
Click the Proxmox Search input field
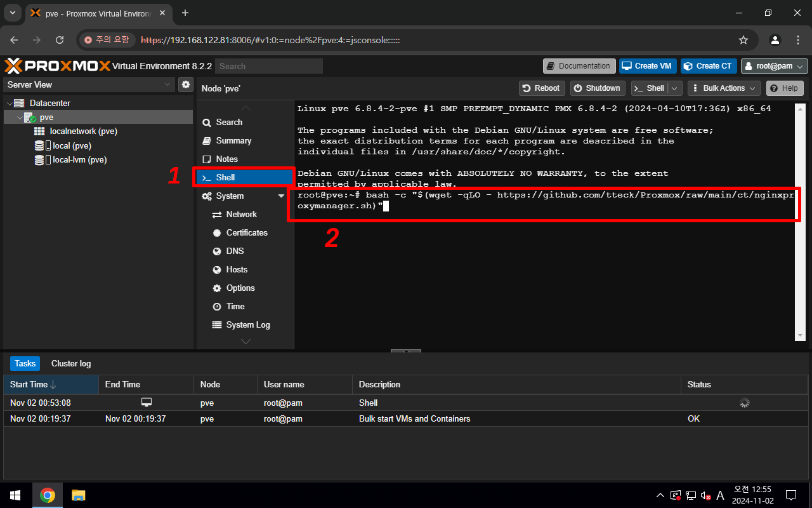268,66
